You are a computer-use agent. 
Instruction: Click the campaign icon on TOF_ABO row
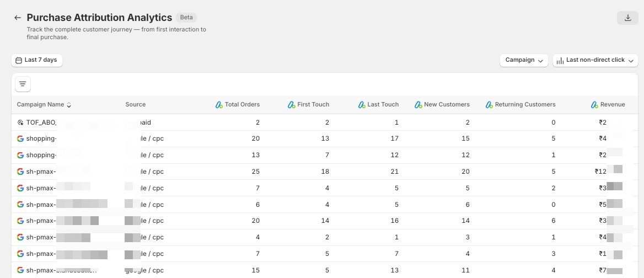20,122
